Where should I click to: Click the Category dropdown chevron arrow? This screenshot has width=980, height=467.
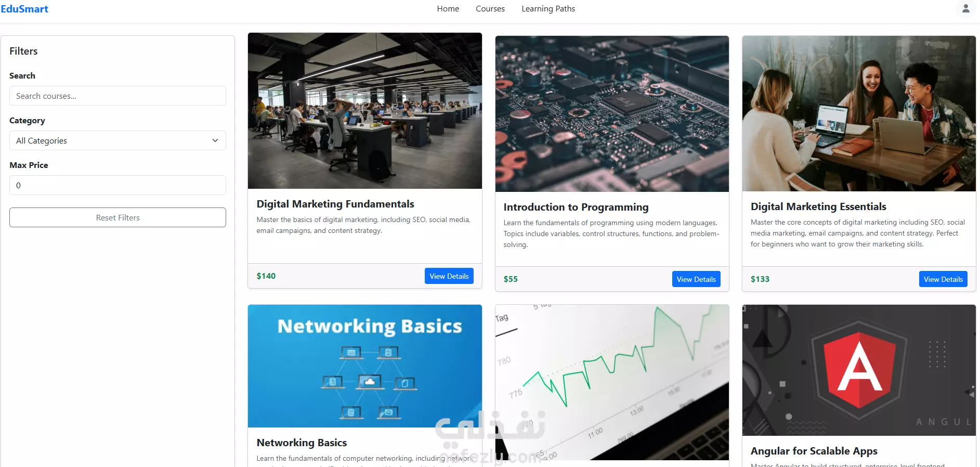pyautogui.click(x=215, y=140)
